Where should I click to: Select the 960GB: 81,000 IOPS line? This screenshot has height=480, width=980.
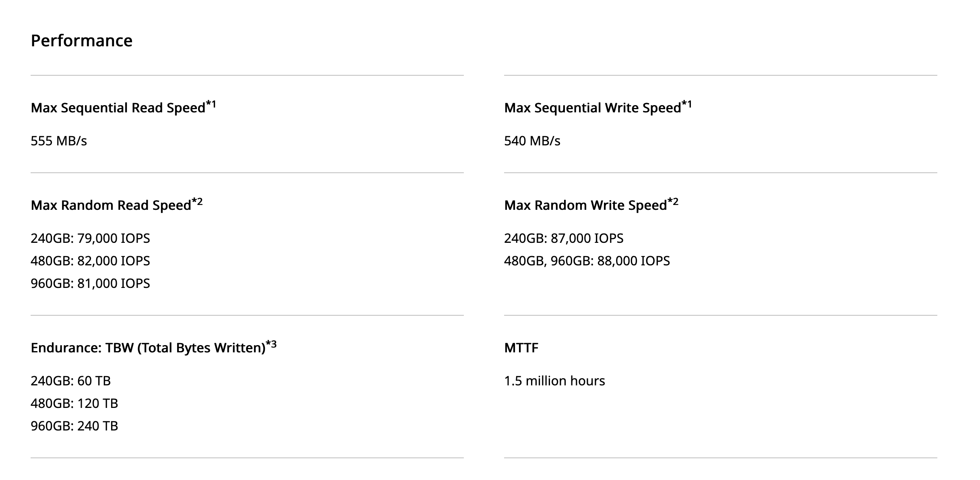click(90, 283)
